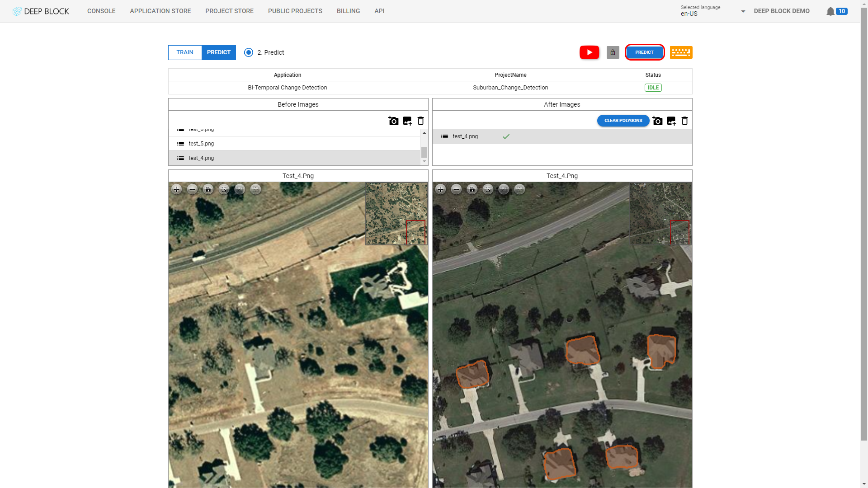The width and height of the screenshot is (868, 488).
Task: Delete selected image in After Images
Action: (x=684, y=121)
